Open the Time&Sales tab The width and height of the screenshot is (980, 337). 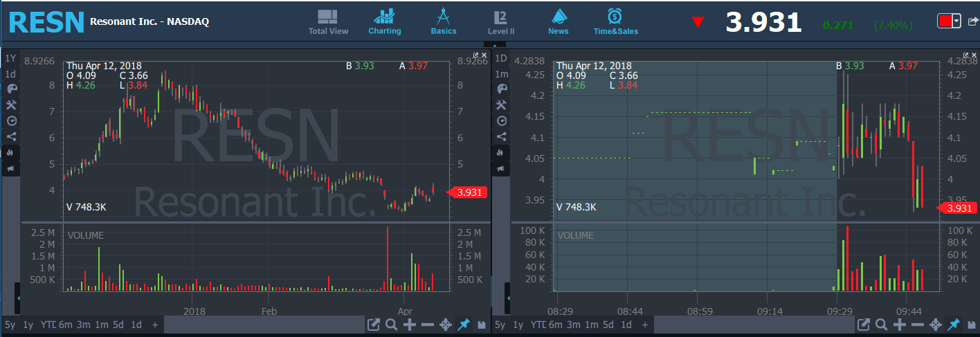[615, 22]
